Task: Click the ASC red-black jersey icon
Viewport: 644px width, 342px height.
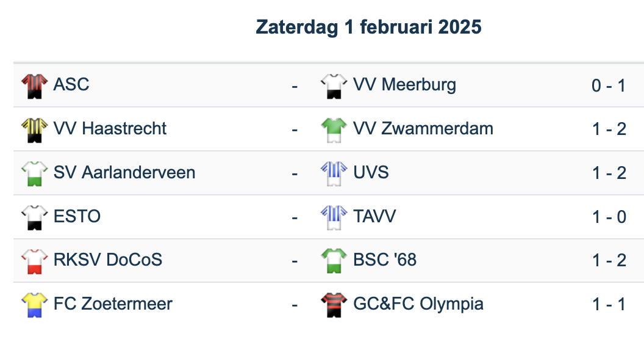Action: [x=34, y=85]
